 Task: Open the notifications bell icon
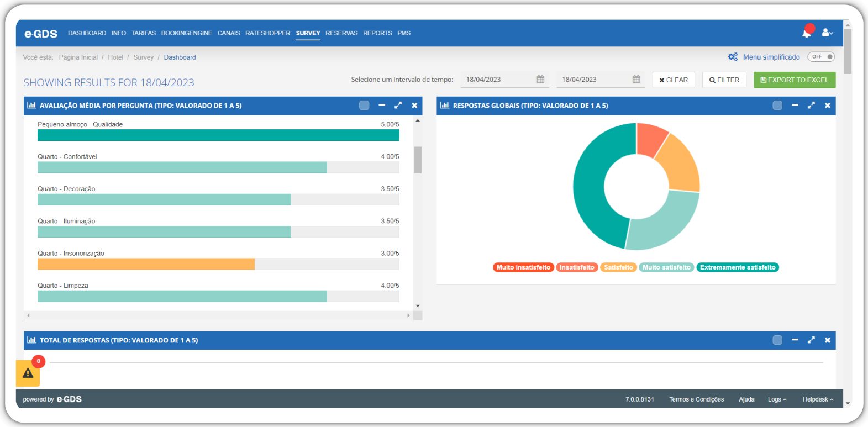807,33
